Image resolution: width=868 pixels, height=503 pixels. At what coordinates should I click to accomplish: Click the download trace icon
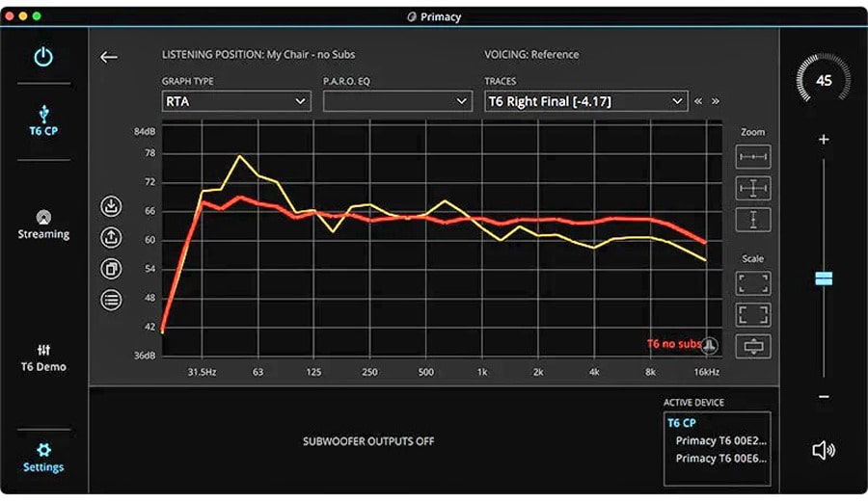(x=111, y=206)
